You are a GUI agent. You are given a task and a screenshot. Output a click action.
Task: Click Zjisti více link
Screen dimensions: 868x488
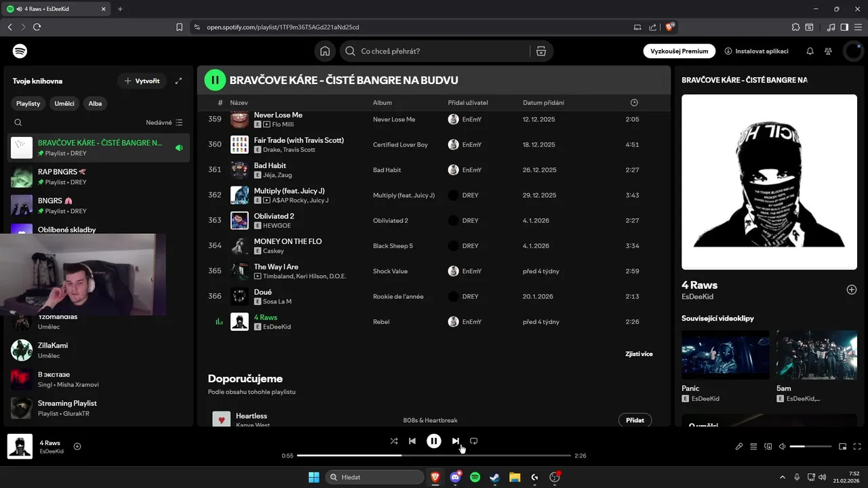point(639,354)
